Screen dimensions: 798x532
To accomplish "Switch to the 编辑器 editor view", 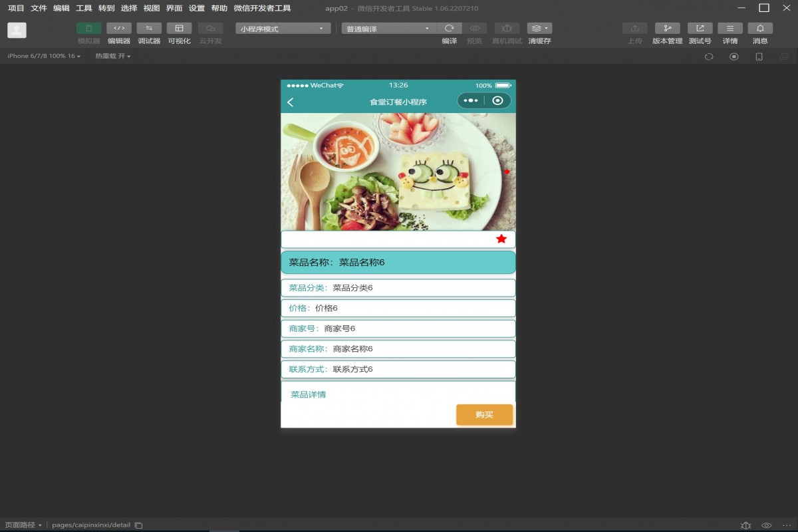I will [118, 28].
